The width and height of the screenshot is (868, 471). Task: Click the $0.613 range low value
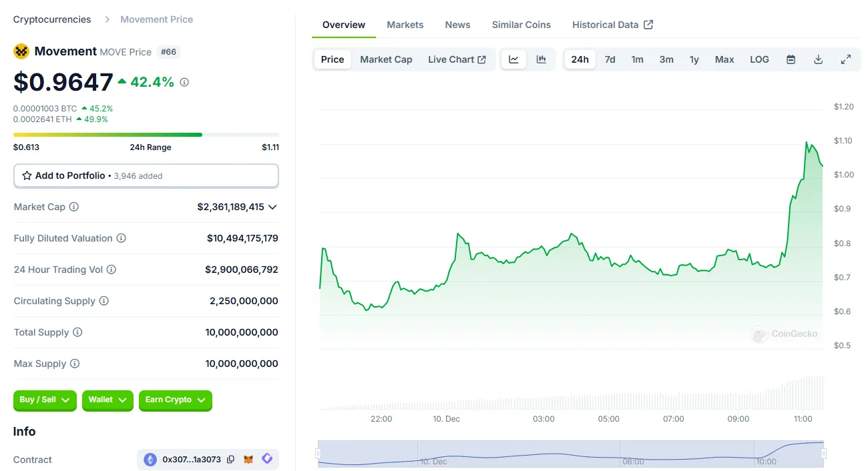coord(26,147)
